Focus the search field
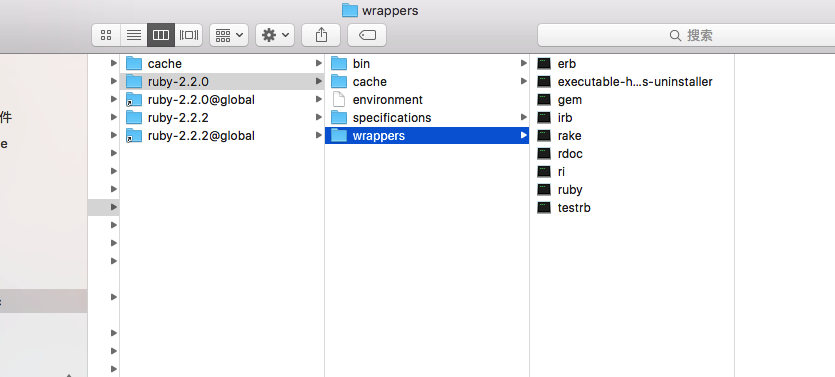This screenshot has width=835, height=377. click(x=687, y=35)
